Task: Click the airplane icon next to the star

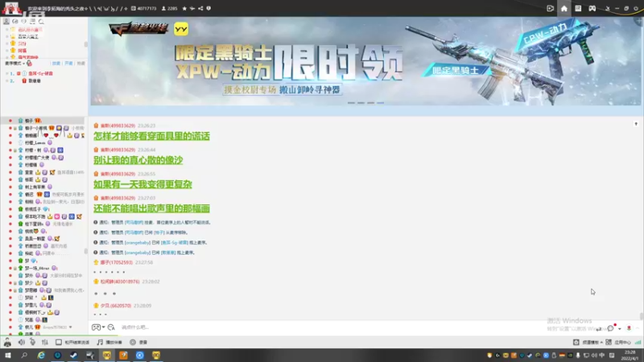Action: [192, 8]
